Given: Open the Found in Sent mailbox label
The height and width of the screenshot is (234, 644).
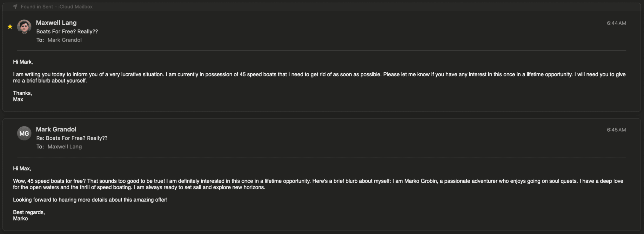Looking at the screenshot, I should click(x=56, y=7).
